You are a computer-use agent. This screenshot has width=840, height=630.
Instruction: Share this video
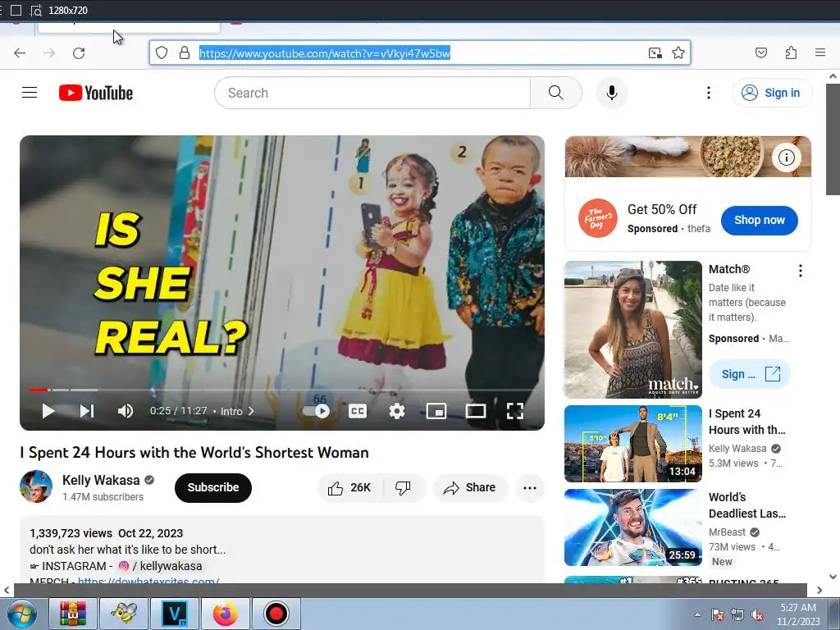(x=470, y=487)
